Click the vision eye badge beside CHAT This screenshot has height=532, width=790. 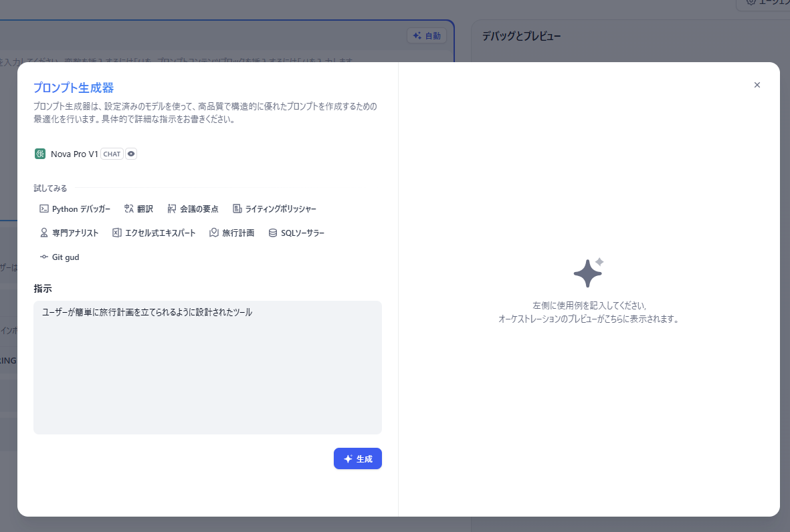131,154
